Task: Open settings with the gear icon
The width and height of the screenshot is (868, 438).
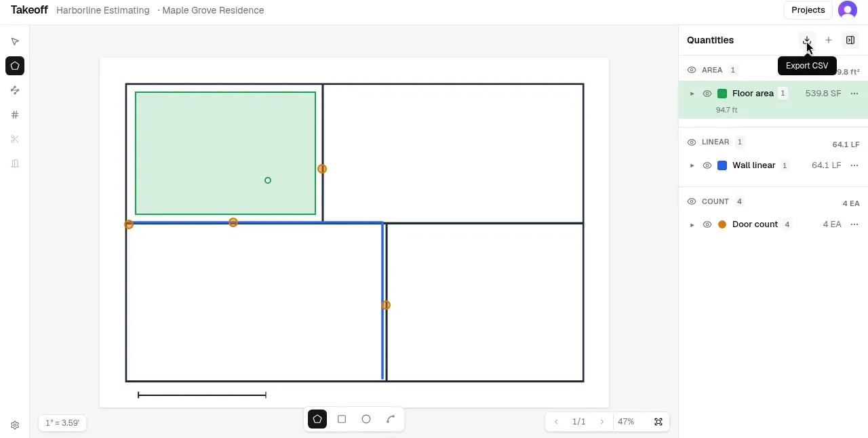Action: tap(15, 425)
